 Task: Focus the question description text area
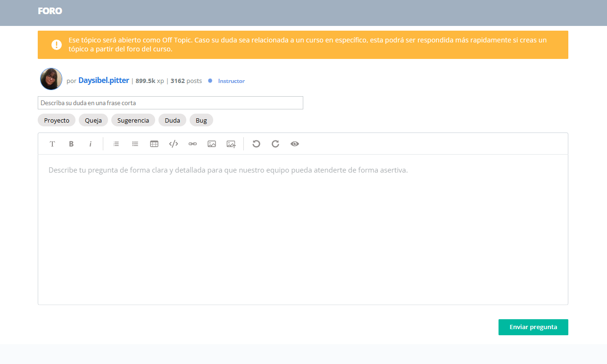(303, 229)
